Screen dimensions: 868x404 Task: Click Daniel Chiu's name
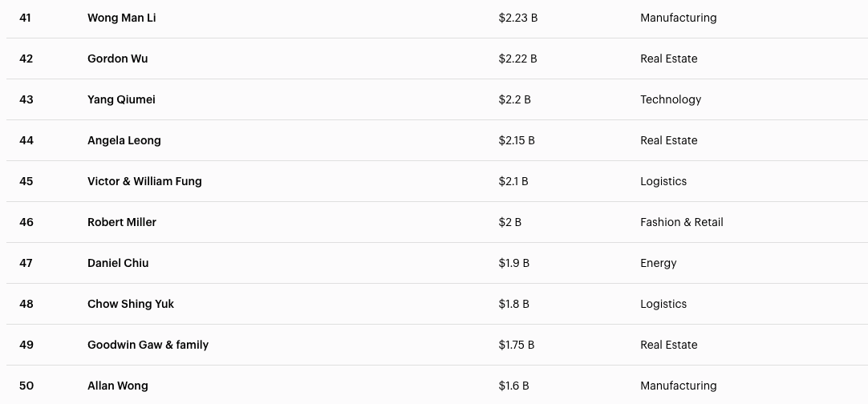tap(118, 263)
